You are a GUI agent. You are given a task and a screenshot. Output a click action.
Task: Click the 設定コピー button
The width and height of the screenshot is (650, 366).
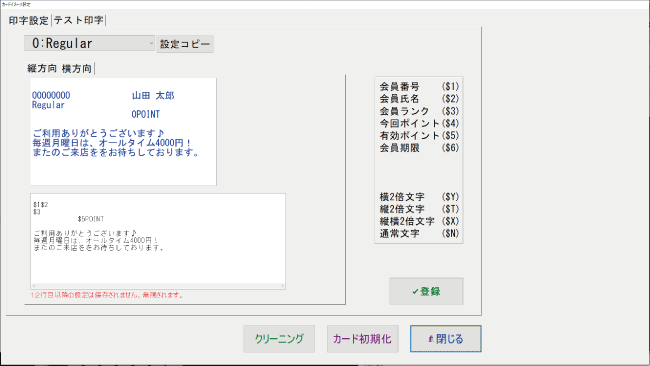pyautogui.click(x=185, y=44)
